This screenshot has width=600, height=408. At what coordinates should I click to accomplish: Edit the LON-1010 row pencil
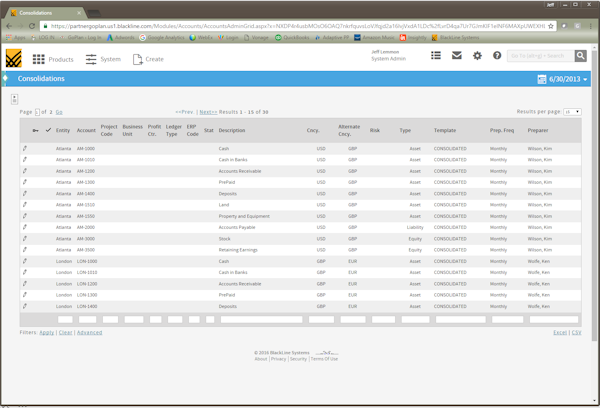click(25, 273)
